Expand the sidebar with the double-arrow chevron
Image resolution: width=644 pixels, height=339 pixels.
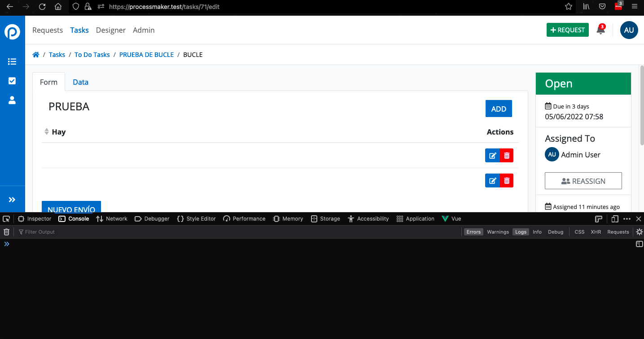coord(12,199)
